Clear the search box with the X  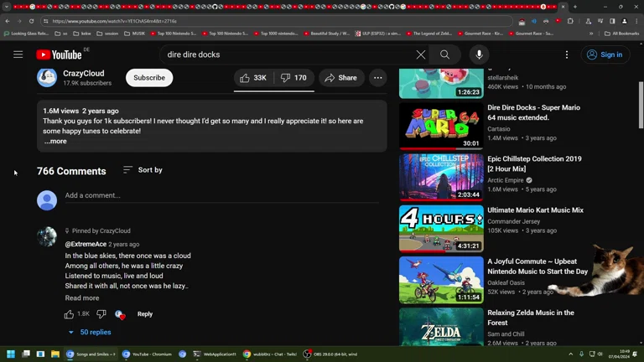[x=421, y=54]
